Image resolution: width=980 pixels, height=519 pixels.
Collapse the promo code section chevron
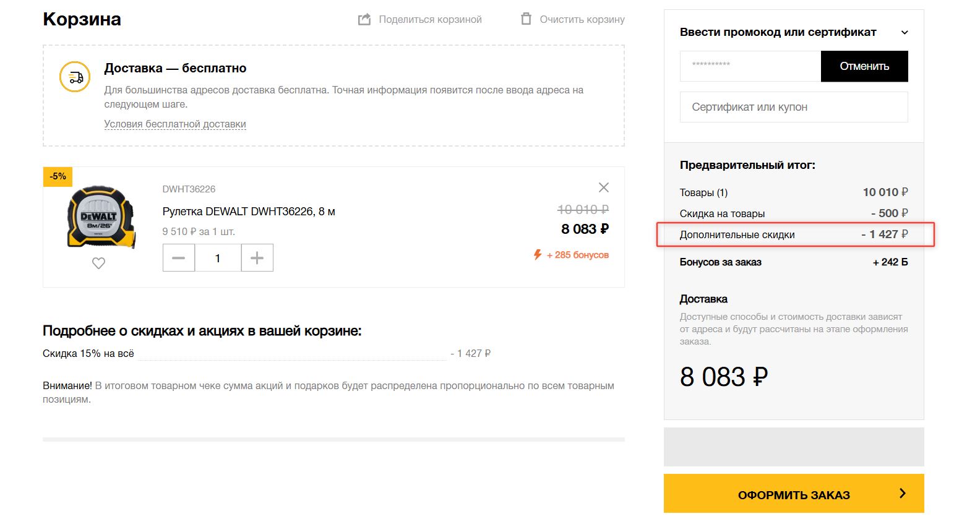pyautogui.click(x=905, y=33)
